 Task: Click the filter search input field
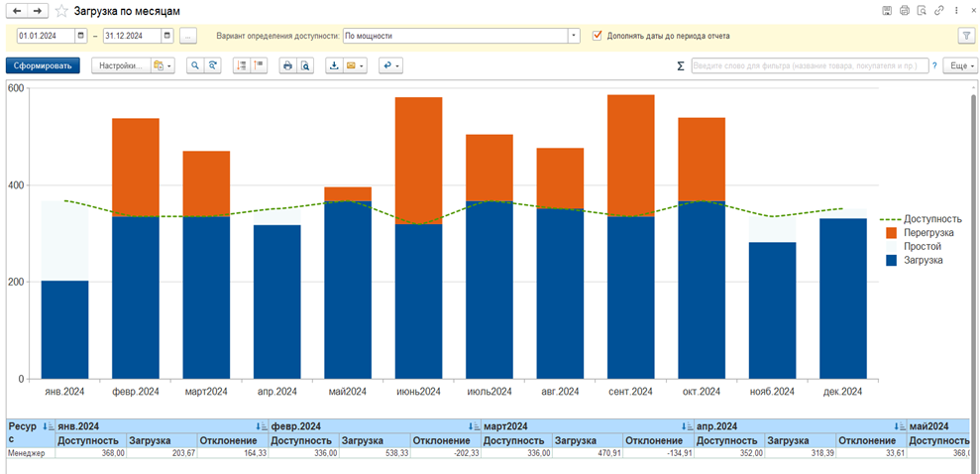pos(808,66)
